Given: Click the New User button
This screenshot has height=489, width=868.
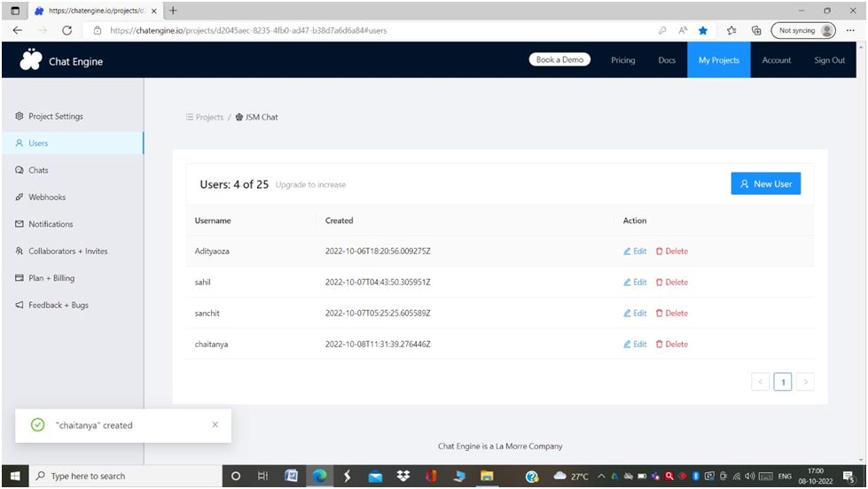Looking at the screenshot, I should [x=765, y=183].
